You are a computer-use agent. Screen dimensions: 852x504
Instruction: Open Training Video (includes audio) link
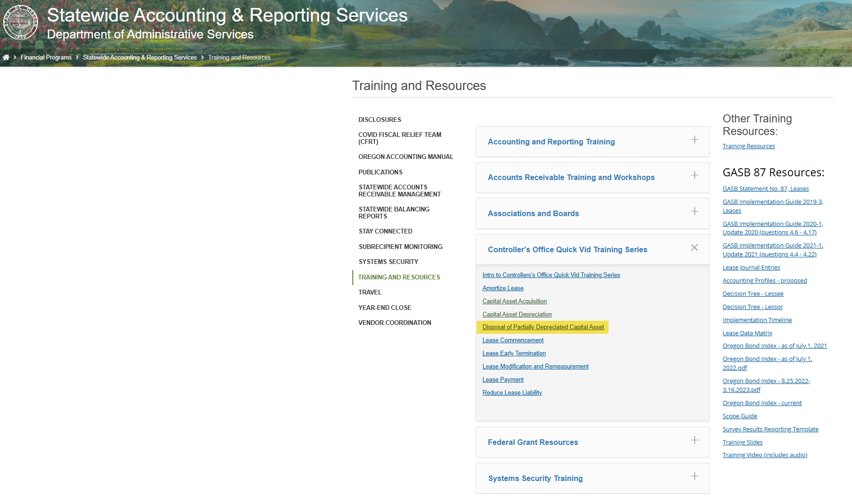[x=764, y=455]
